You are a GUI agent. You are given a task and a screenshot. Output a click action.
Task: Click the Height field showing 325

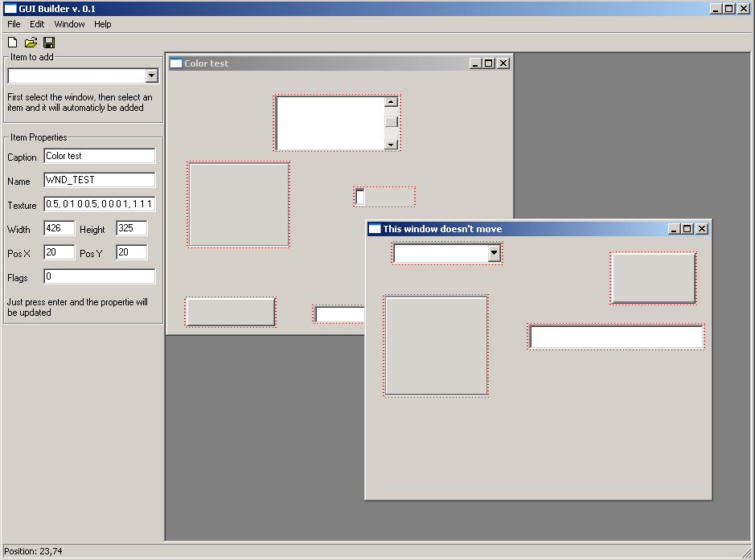click(131, 228)
